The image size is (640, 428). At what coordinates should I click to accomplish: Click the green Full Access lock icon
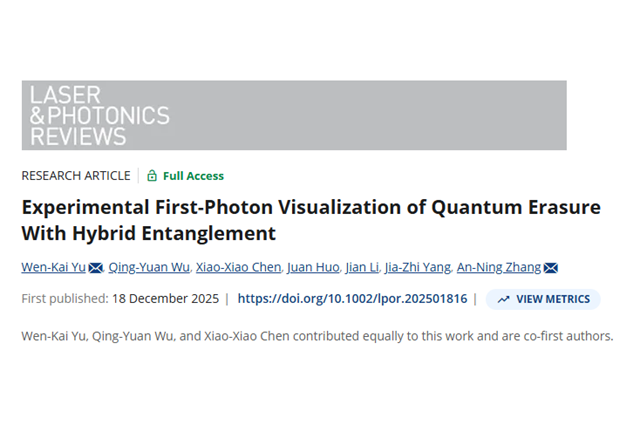click(x=152, y=176)
